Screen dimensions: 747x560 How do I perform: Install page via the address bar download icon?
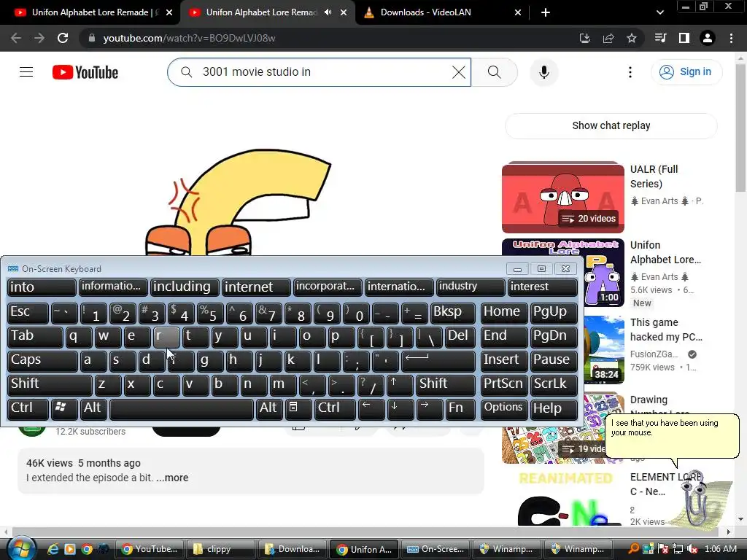point(585,38)
